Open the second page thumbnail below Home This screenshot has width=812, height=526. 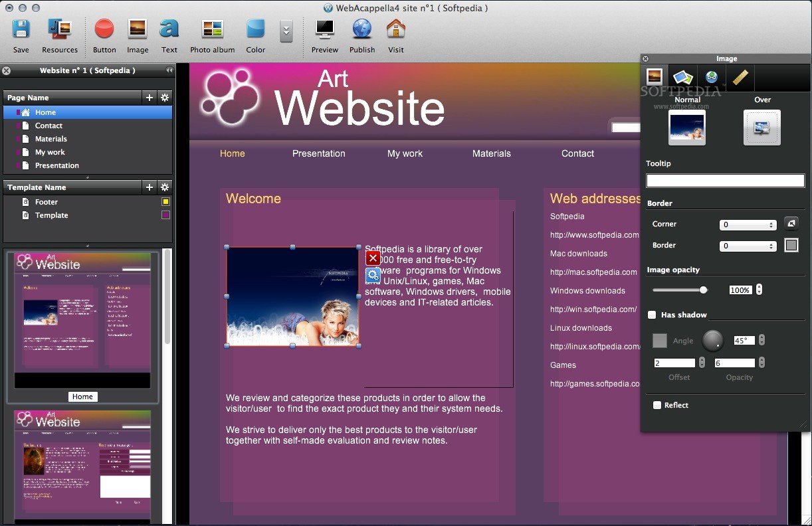point(82,466)
